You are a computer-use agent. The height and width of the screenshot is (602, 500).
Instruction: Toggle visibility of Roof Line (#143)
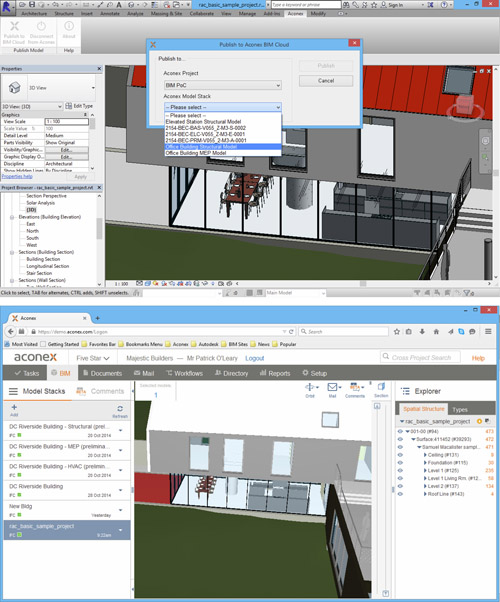[400, 494]
